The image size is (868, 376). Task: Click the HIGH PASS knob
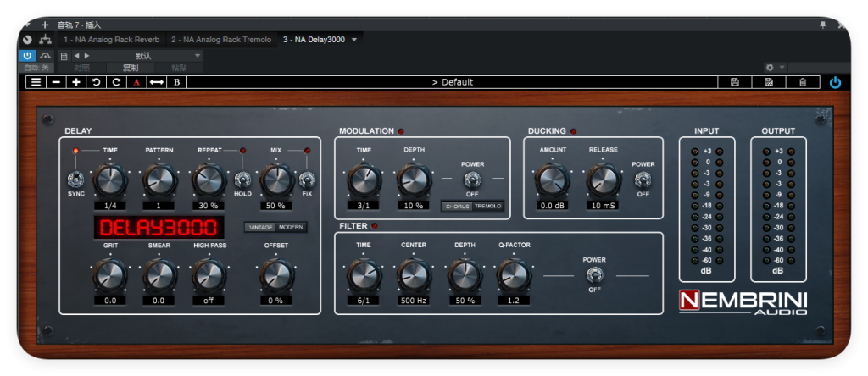point(209,275)
